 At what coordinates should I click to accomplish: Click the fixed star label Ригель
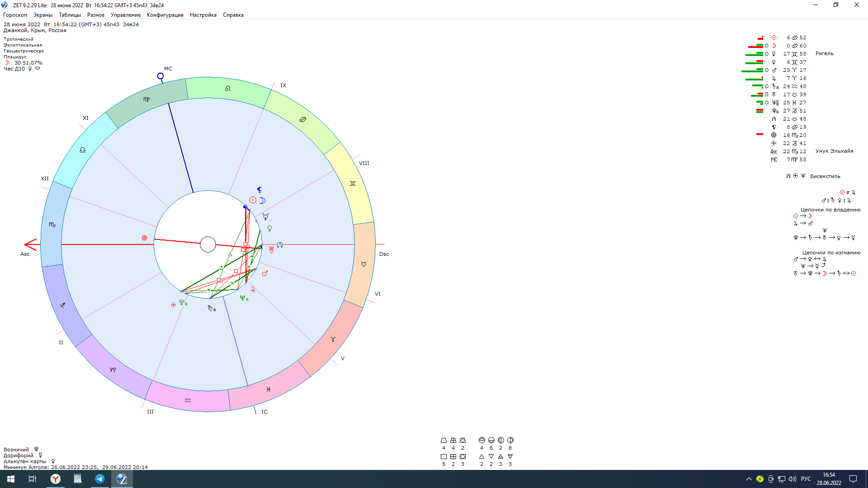tap(824, 53)
